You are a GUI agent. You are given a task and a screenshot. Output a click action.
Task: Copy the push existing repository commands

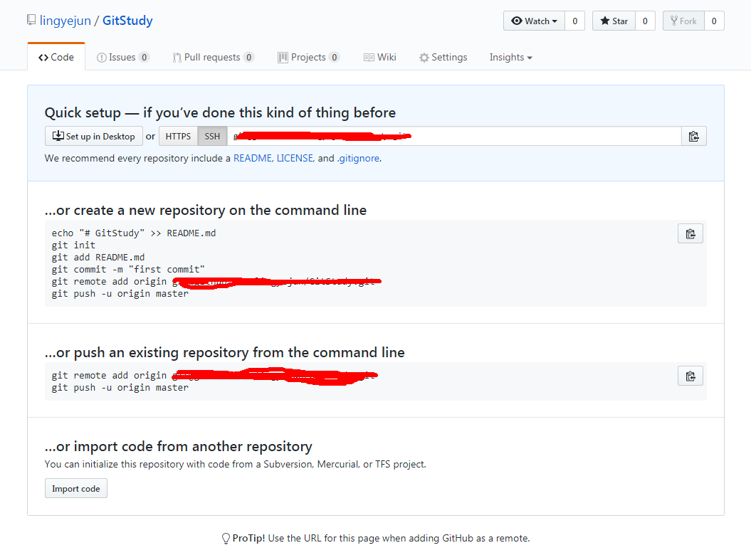[x=690, y=376]
